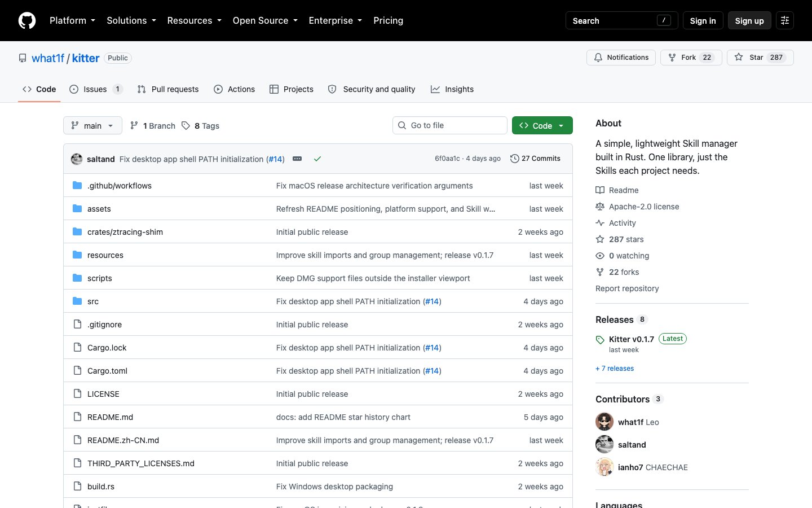
Task: Click the Notifications bell button
Action: (x=621, y=58)
